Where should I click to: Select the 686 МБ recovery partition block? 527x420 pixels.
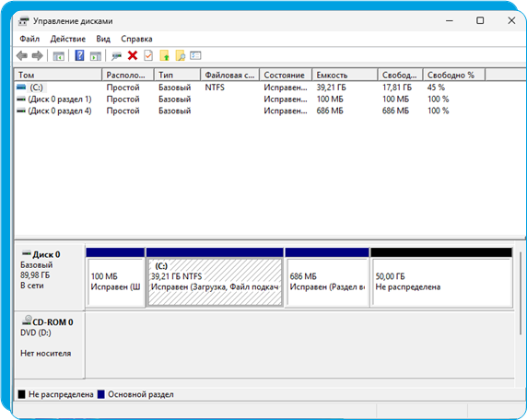327,282
